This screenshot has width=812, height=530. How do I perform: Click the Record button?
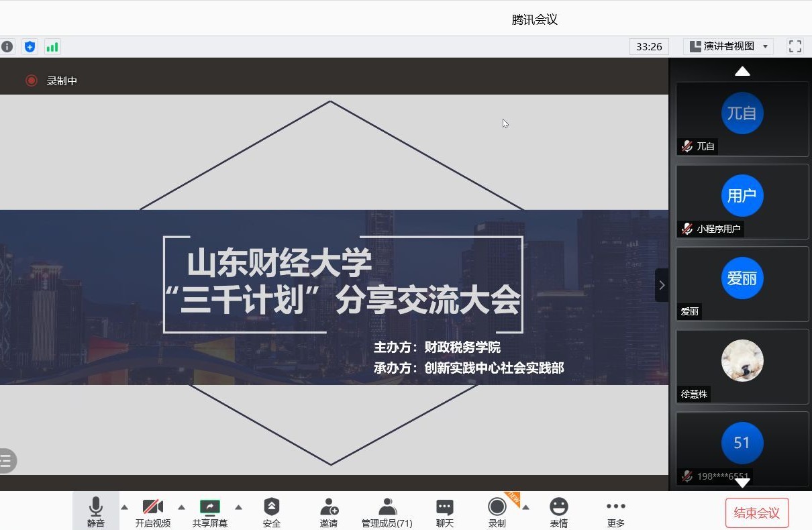click(x=497, y=513)
